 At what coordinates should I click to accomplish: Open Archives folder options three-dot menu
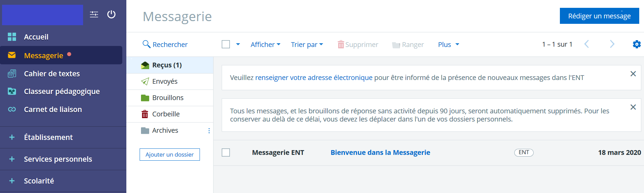pyautogui.click(x=209, y=131)
